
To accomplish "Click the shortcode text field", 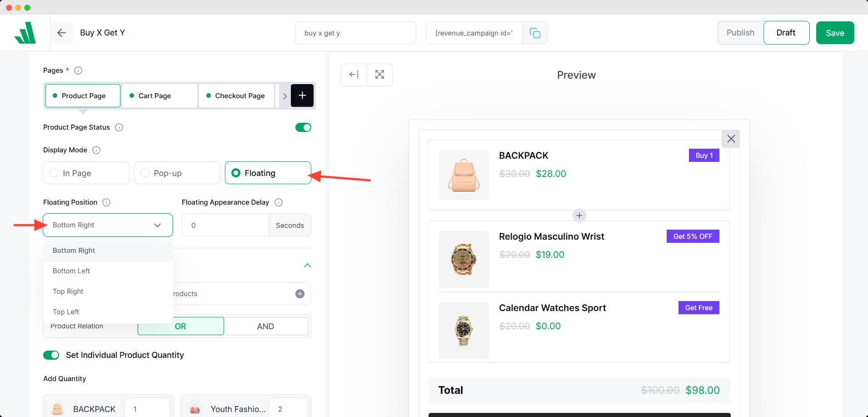I will (x=474, y=33).
